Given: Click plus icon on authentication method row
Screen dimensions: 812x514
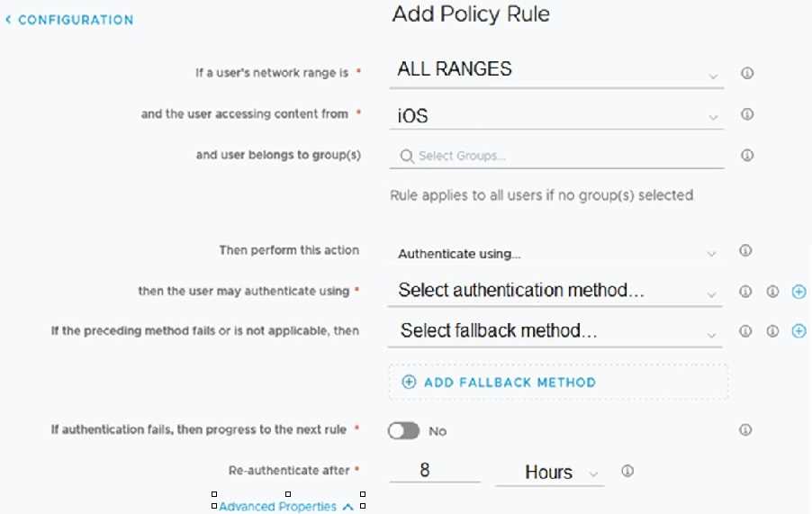Looking at the screenshot, I should coord(798,292).
